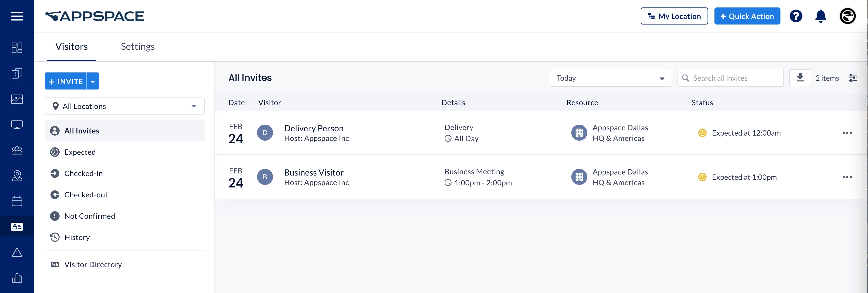Click the user profile avatar icon
The width and height of the screenshot is (868, 293).
coord(847,16)
